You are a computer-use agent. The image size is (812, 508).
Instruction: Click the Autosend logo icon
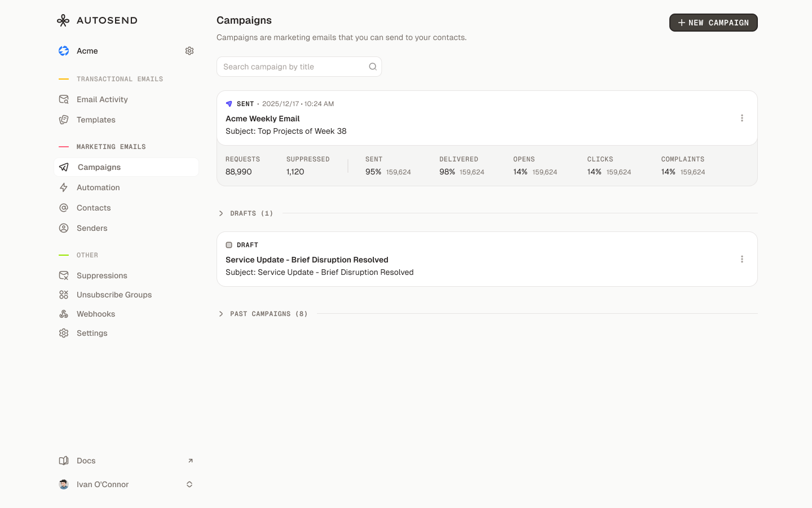point(63,20)
